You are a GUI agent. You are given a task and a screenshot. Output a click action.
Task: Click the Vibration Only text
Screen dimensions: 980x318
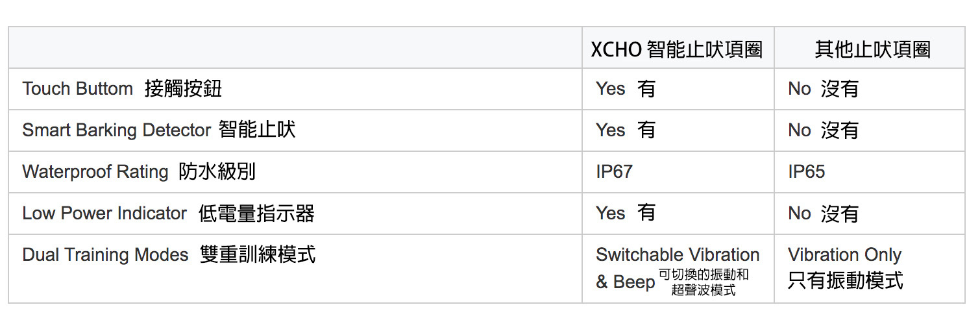(x=844, y=254)
